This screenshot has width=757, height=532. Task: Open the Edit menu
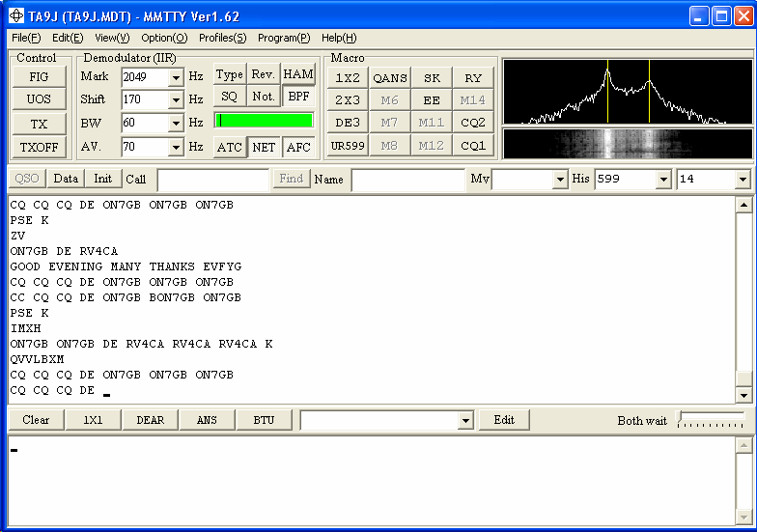coord(68,38)
